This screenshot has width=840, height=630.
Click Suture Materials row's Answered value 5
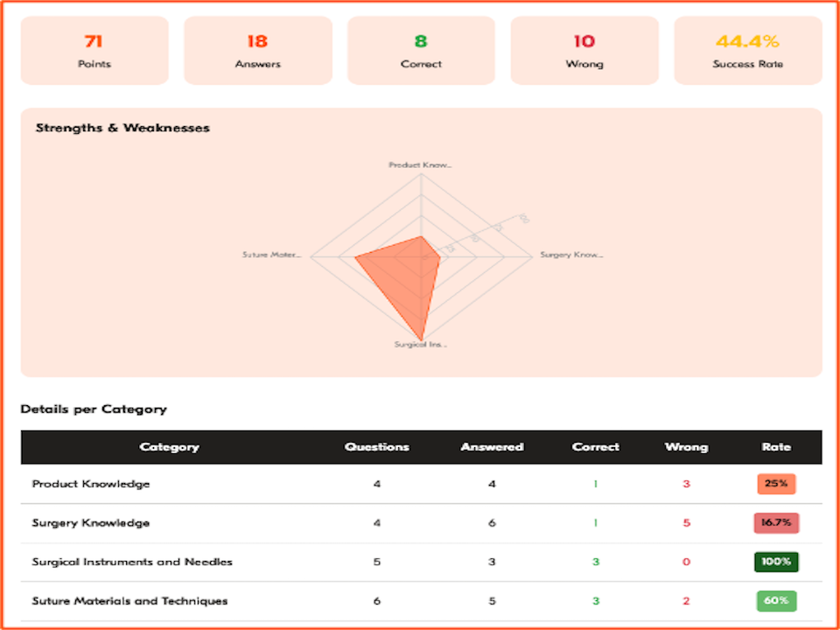[493, 601]
